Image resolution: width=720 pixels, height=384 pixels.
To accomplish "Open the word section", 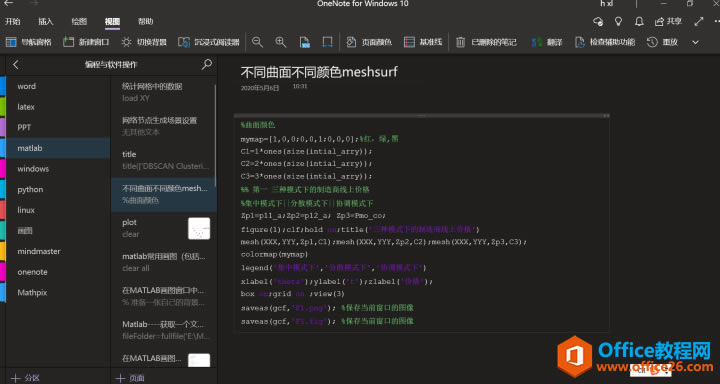I will [x=57, y=86].
